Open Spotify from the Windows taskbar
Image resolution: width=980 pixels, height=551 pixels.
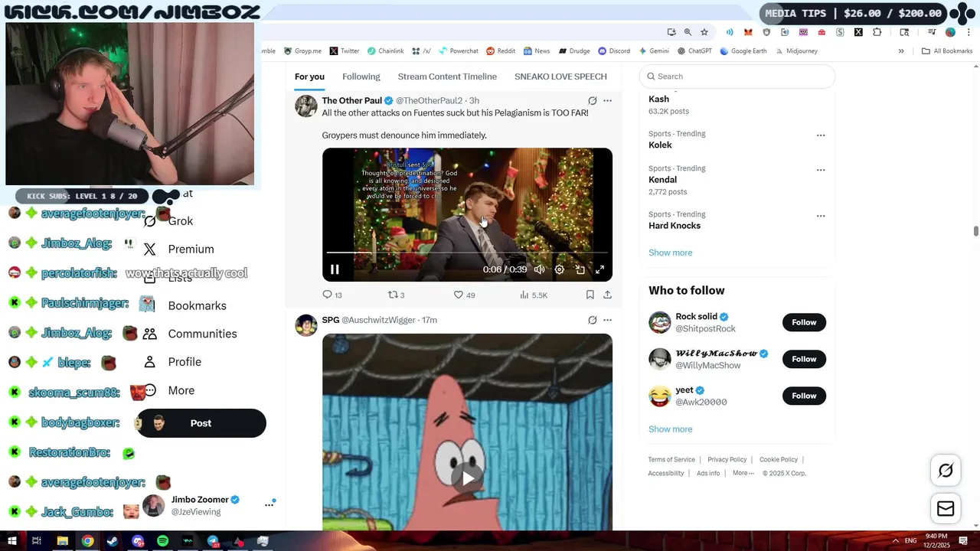[x=163, y=541]
